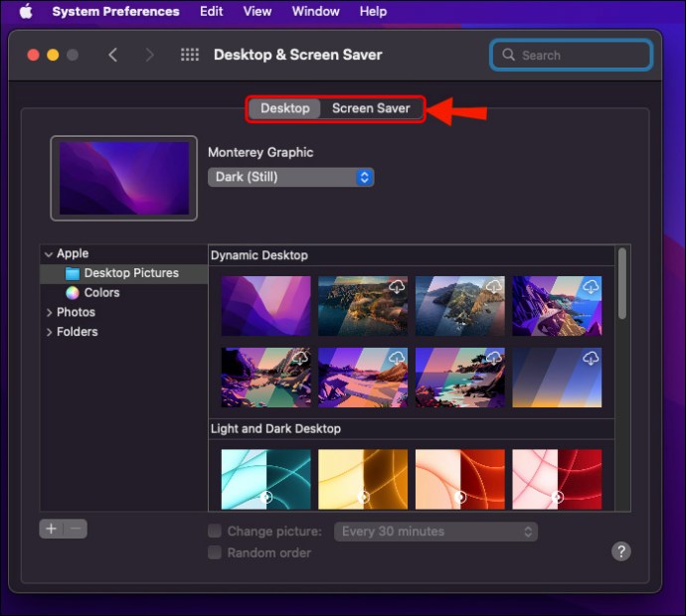Enable the Random order checkbox

215,552
